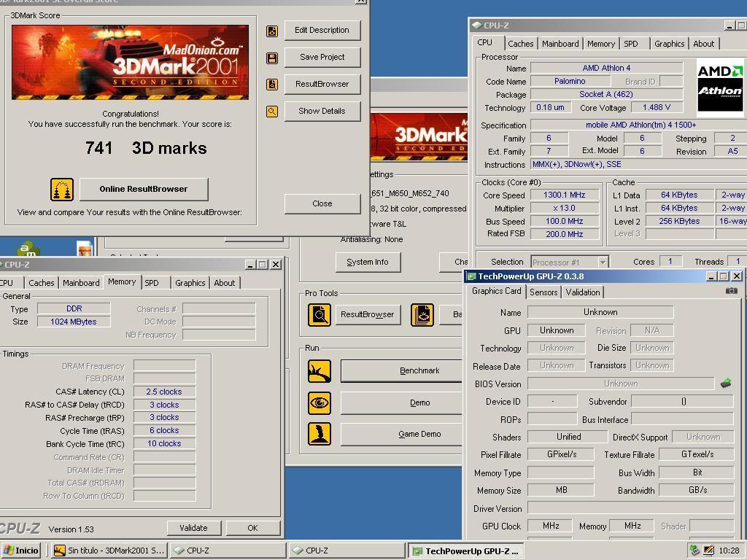Click the 3DMark2001 banner image in score dialog
The image size is (747, 560).
[x=130, y=63]
